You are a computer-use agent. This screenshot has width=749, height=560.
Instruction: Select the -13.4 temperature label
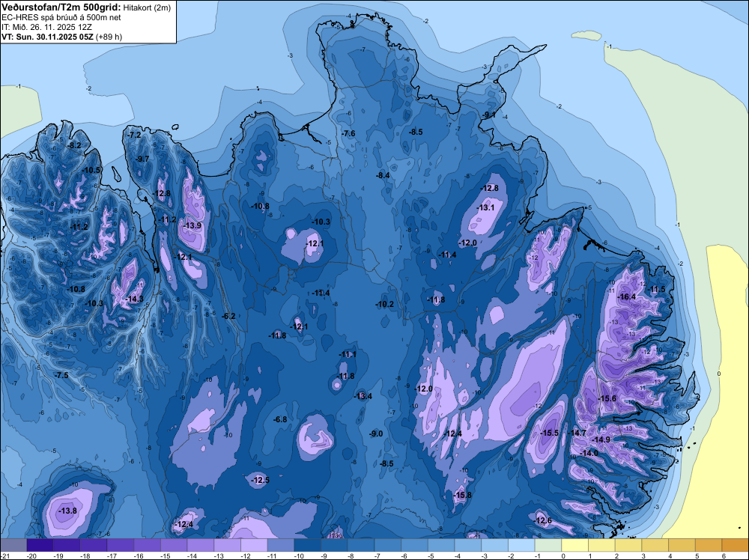pos(363,396)
